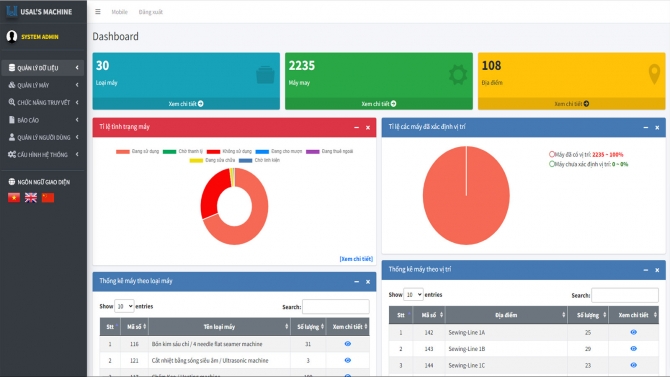
Task: Open entries dropdown in loại máy table
Action: [x=124, y=306]
